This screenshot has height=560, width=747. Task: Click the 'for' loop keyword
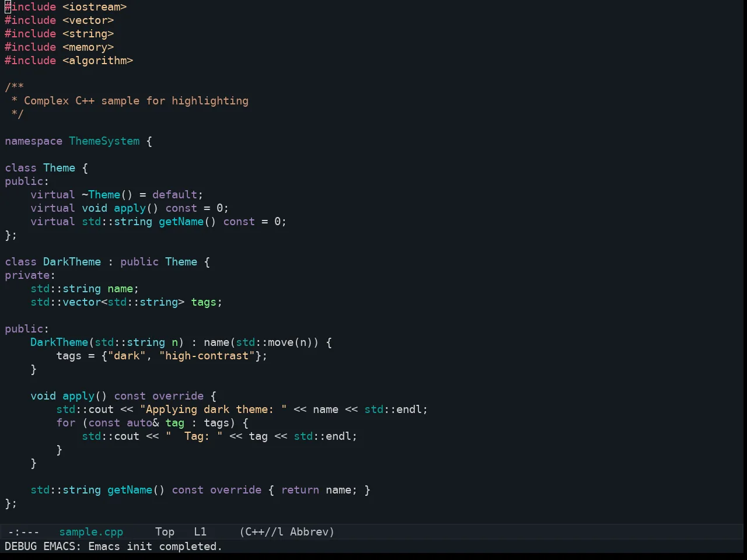point(65,423)
